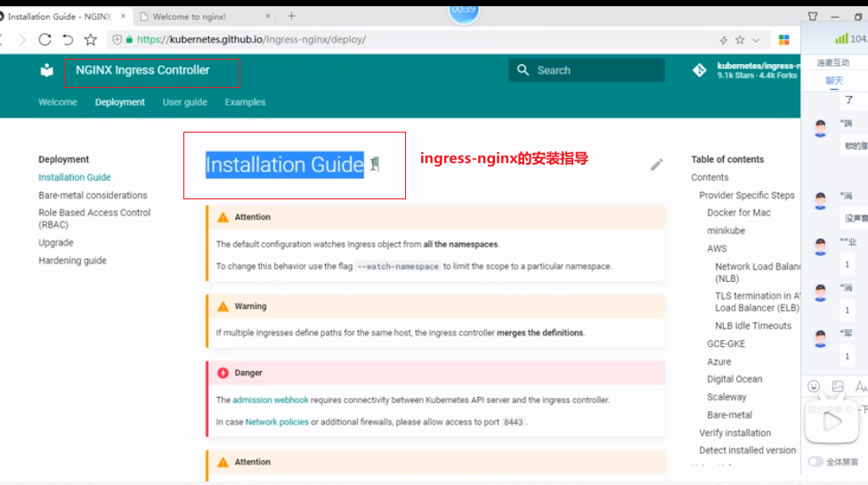Jump to NLB Idle Timeouts section
This screenshot has width=868, height=485.
tap(753, 326)
